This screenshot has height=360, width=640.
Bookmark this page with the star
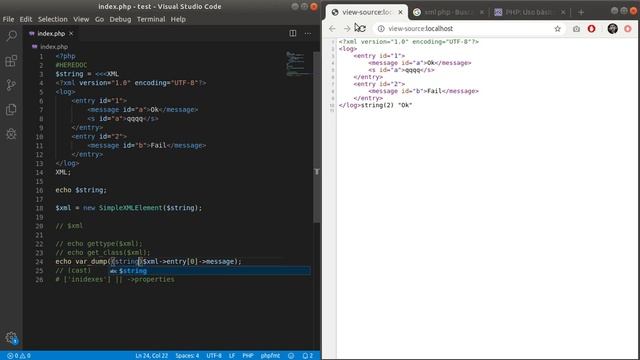point(558,29)
